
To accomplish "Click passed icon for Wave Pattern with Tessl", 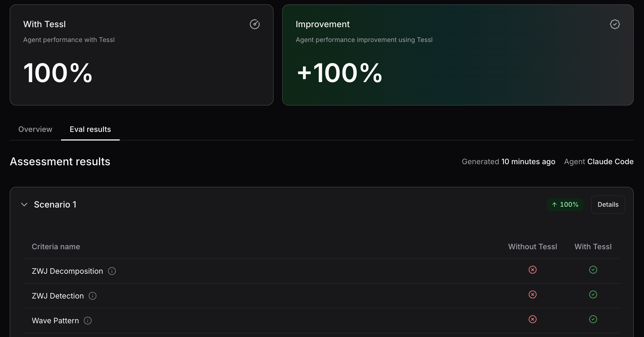I will [x=593, y=319].
